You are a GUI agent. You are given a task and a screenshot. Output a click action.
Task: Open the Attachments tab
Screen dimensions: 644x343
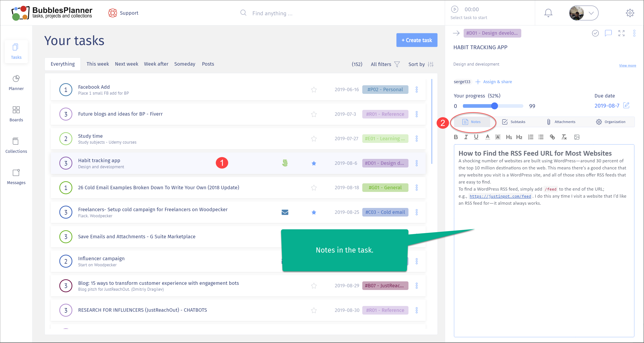[561, 122]
